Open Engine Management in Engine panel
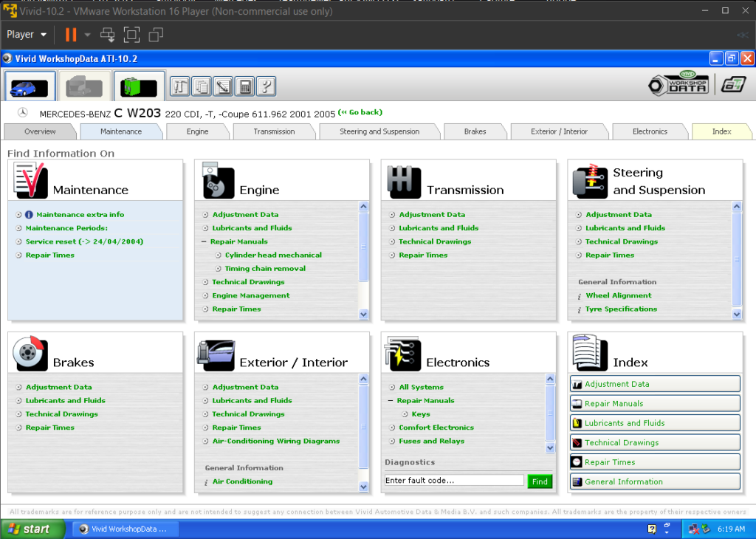Image resolution: width=756 pixels, height=539 pixels. click(251, 295)
